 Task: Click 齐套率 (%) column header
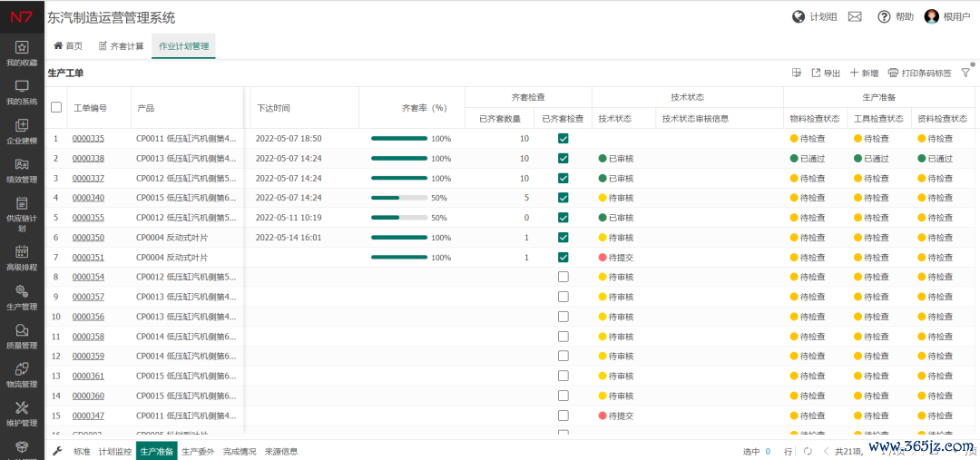[x=424, y=107]
